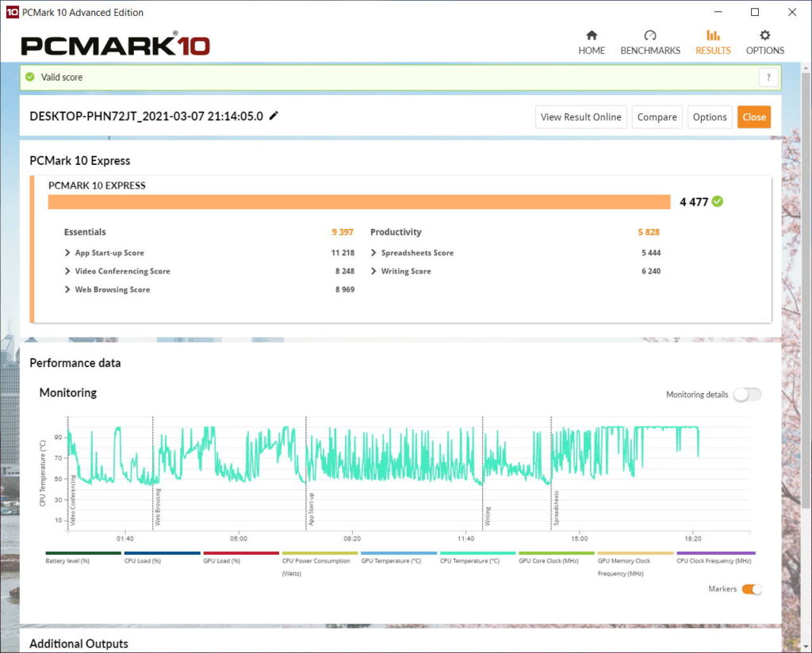Click the Compare button
Viewport: 812px width, 653px height.
pos(657,117)
